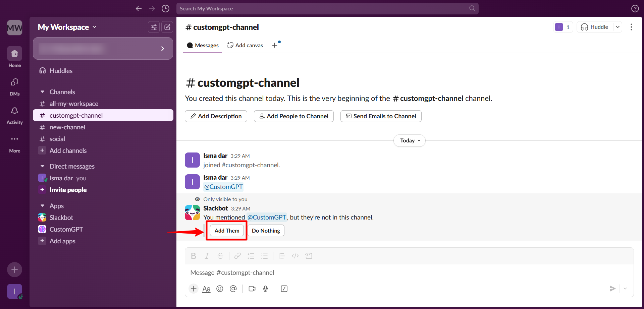644x309 pixels.
Task: Open the all-my-workspace channel
Action: 103,104
